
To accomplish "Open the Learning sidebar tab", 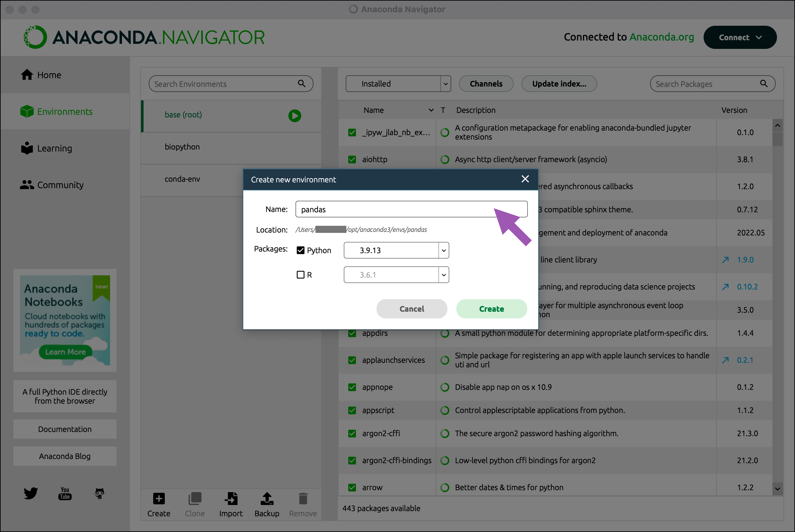I will pos(54,148).
